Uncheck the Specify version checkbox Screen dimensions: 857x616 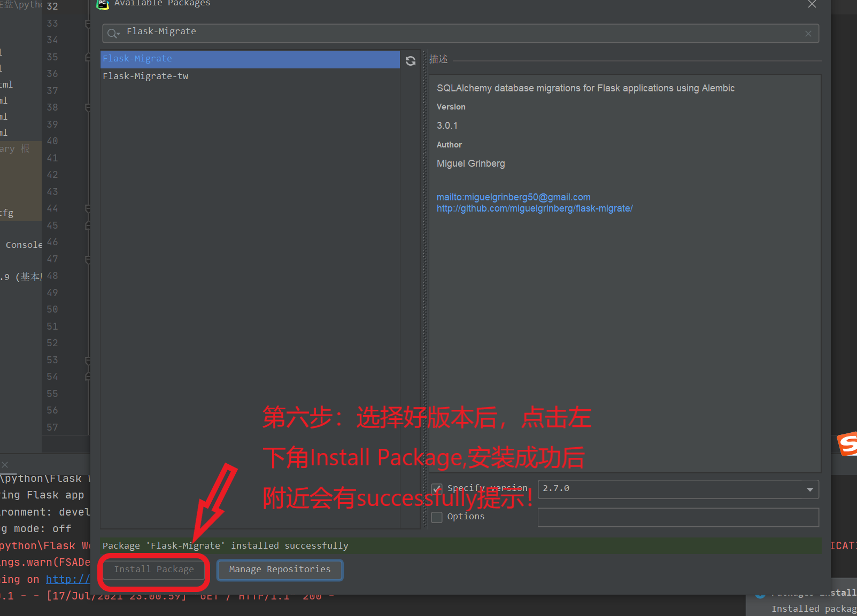pyautogui.click(x=437, y=489)
